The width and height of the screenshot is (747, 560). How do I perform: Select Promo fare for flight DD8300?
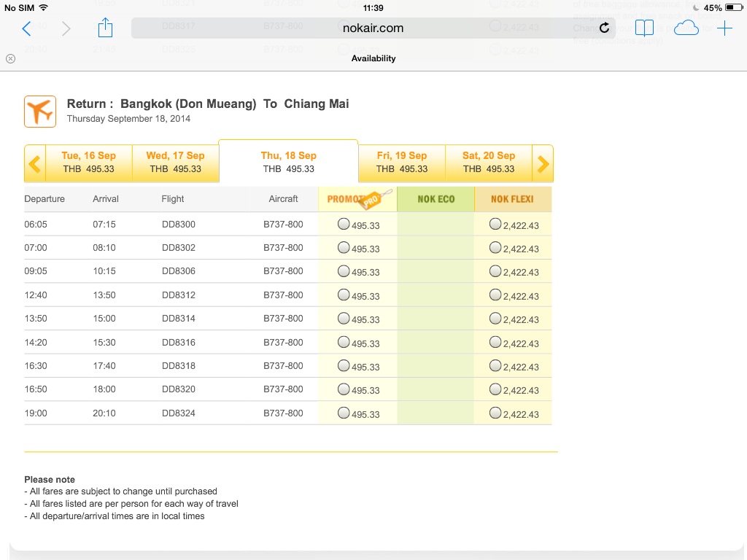coord(344,224)
